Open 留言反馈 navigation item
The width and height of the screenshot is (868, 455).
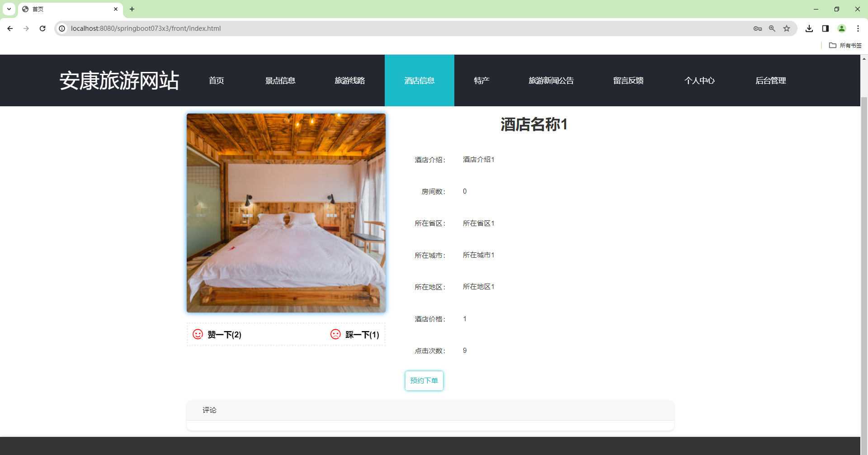[628, 81]
